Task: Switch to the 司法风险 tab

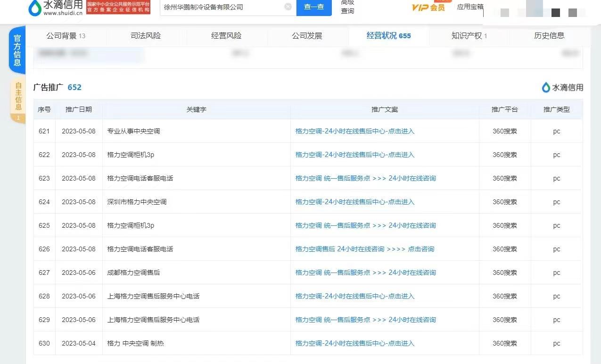Action: [x=146, y=36]
